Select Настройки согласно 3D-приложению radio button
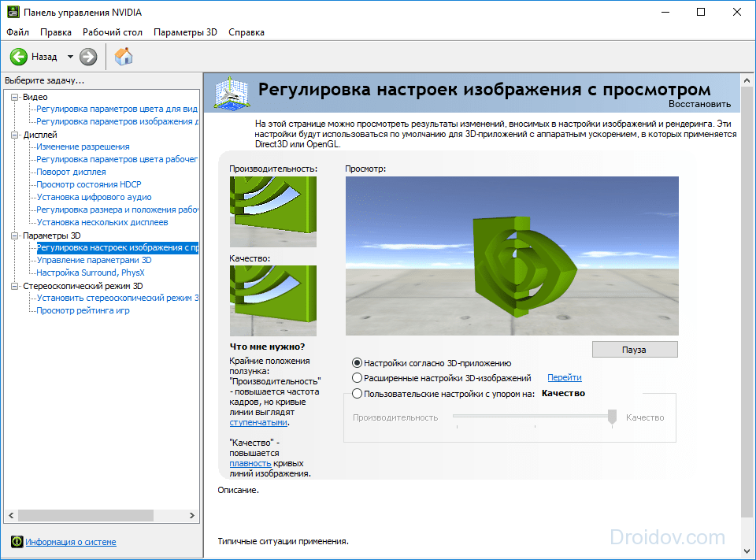Image resolution: width=756 pixels, height=560 pixels. click(358, 363)
